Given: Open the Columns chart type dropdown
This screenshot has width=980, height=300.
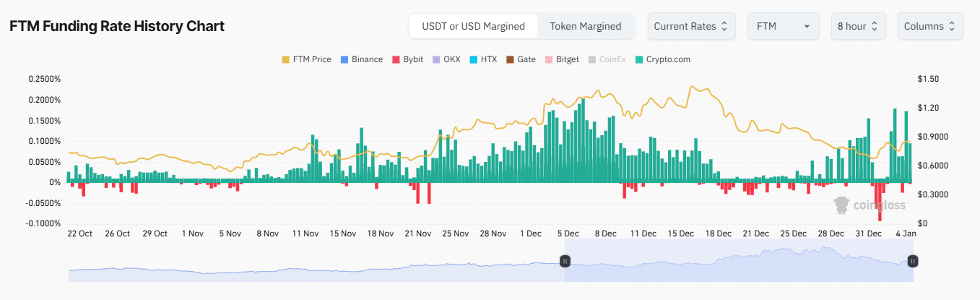Looking at the screenshot, I should (929, 26).
